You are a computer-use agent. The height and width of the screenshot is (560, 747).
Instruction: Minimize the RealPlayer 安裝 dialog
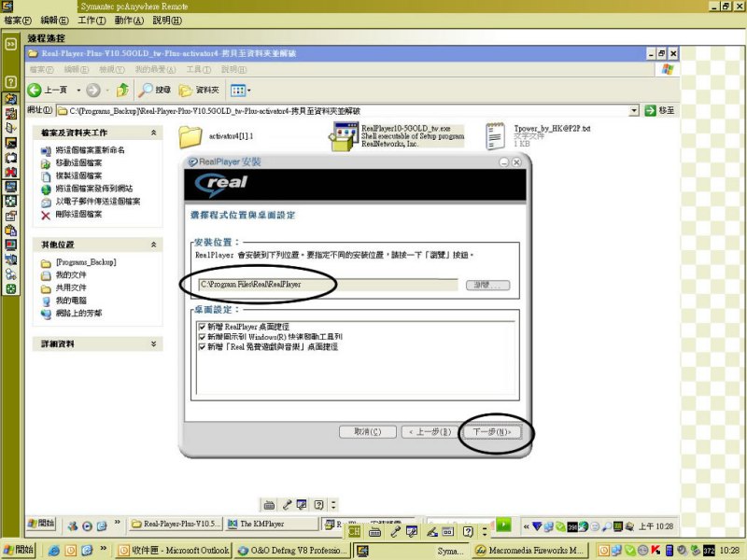[504, 162]
